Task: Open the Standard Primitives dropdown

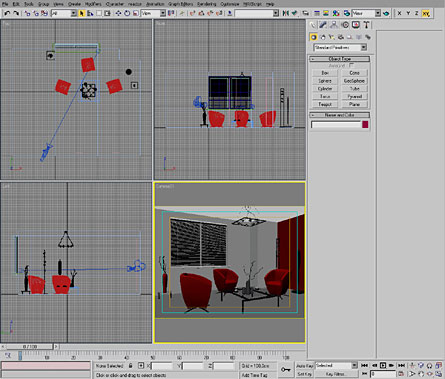Action: (340, 47)
